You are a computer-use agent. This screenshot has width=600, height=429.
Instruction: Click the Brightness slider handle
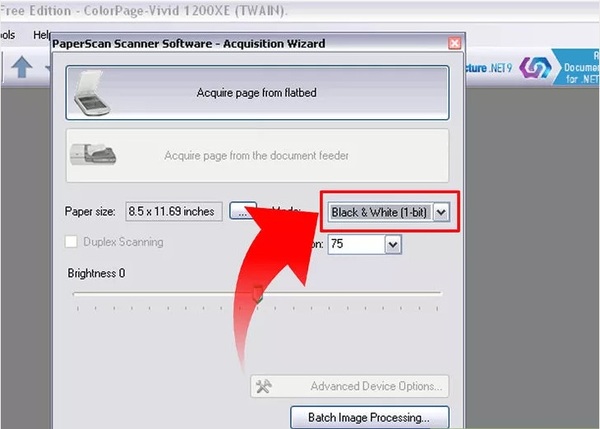(x=257, y=293)
